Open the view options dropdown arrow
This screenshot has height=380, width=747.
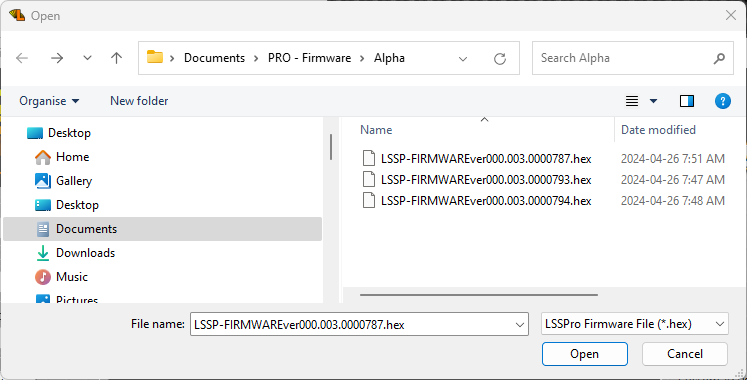point(654,101)
